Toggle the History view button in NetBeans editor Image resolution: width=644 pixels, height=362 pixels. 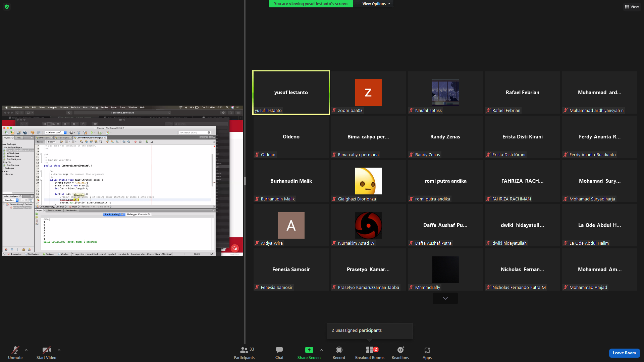[51, 142]
